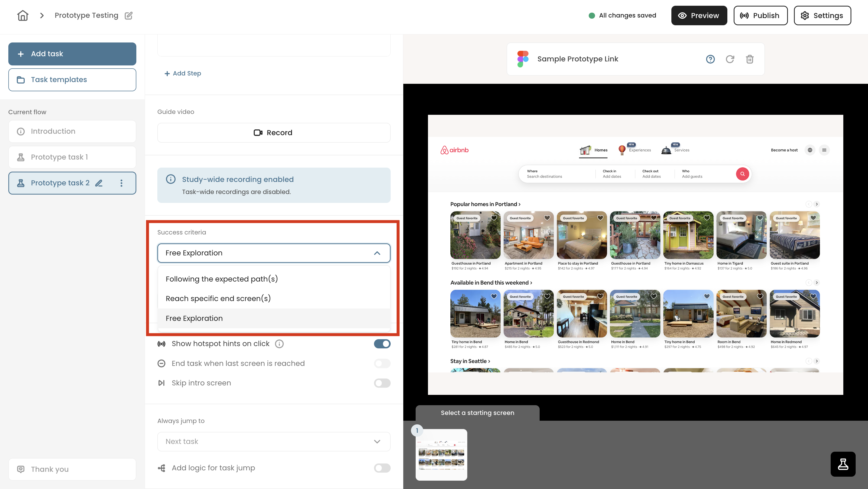Favorite the Room in Bend listing

point(760,296)
